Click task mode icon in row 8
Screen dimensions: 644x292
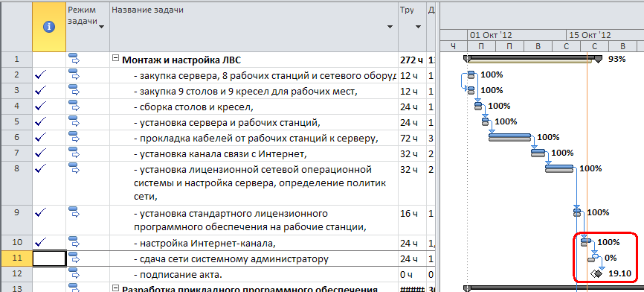(74, 168)
